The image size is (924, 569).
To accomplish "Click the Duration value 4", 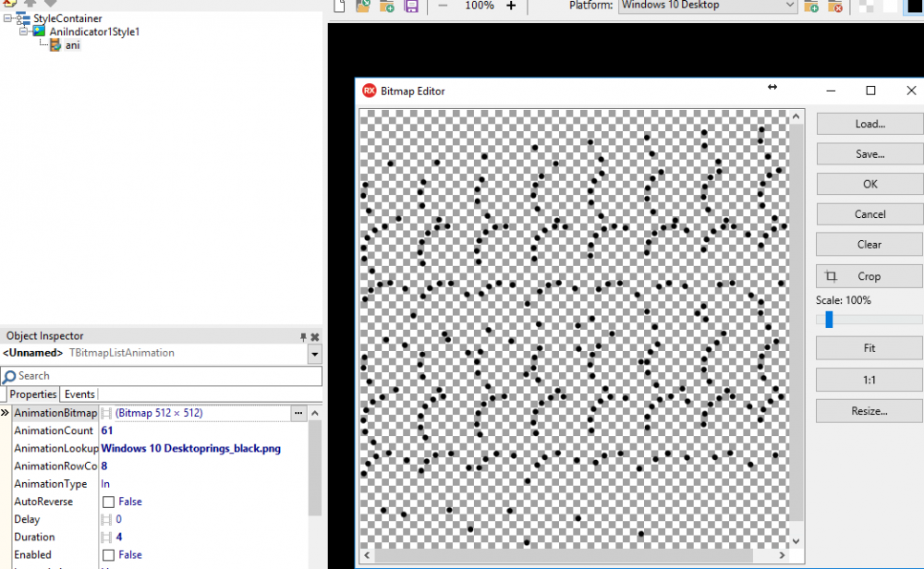I will click(119, 538).
